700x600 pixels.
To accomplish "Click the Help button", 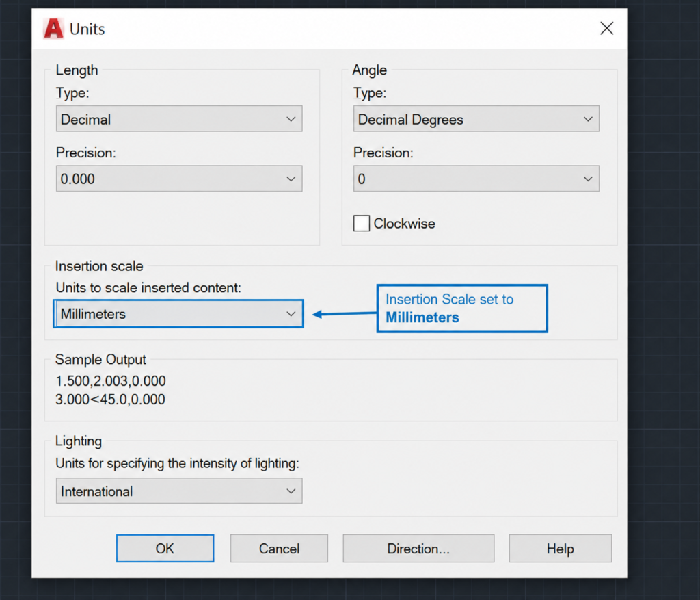I will [561, 548].
